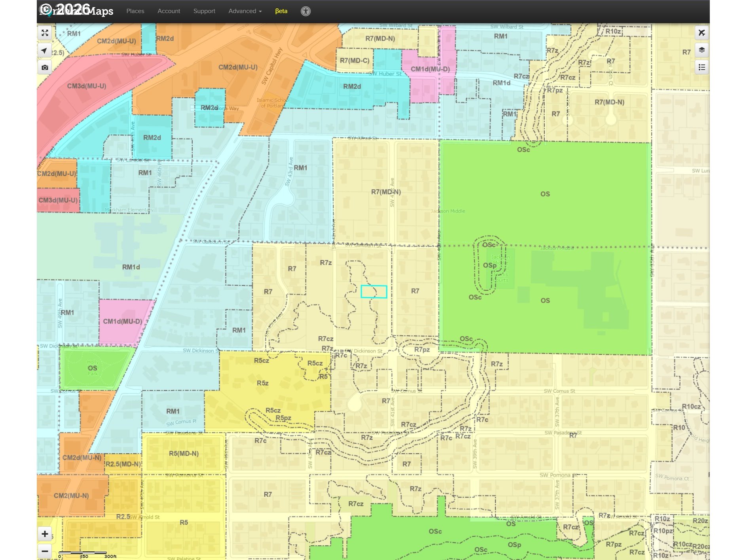
Task: Click the camera snapshot icon
Action: click(45, 68)
